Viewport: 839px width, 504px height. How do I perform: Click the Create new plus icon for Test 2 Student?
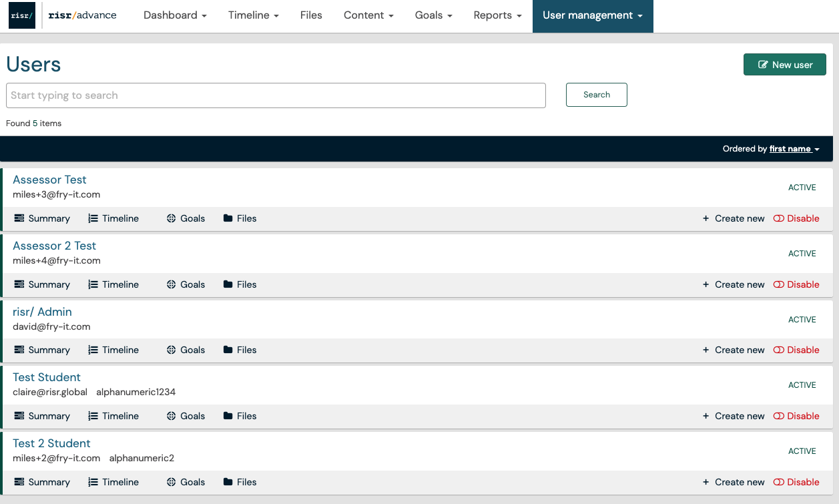coord(706,482)
